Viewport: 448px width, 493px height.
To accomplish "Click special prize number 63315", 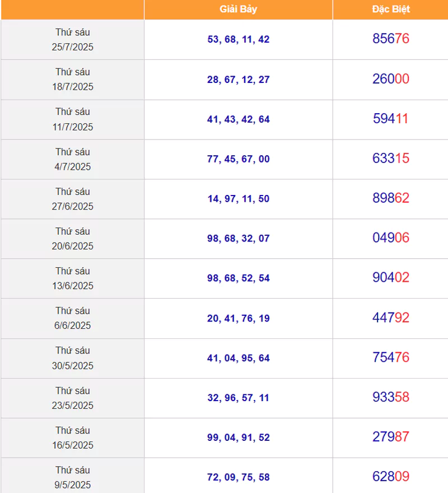I will tap(391, 158).
